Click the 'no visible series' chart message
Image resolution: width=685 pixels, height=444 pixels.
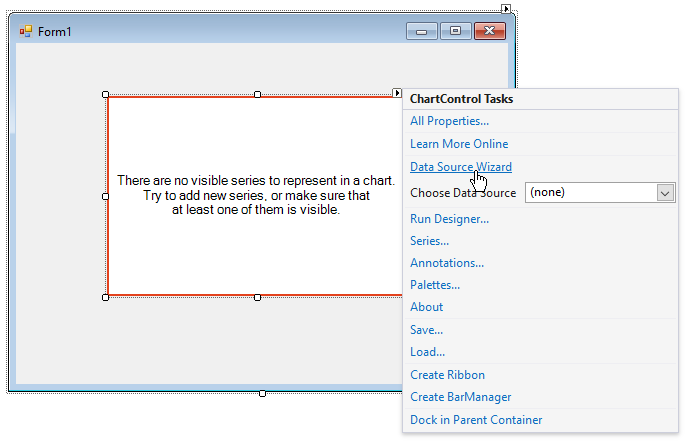[256, 195]
